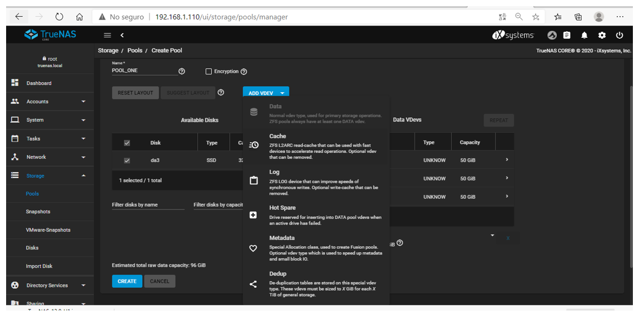The width and height of the screenshot is (644, 315).
Task: Expand first 50 GiB vdev disk row chevron
Action: tap(507, 159)
